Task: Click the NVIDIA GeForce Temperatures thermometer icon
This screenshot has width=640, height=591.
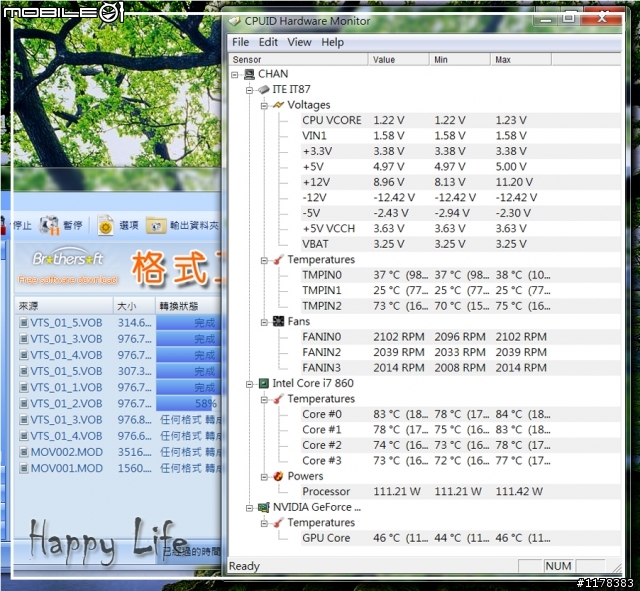Action: [278, 522]
